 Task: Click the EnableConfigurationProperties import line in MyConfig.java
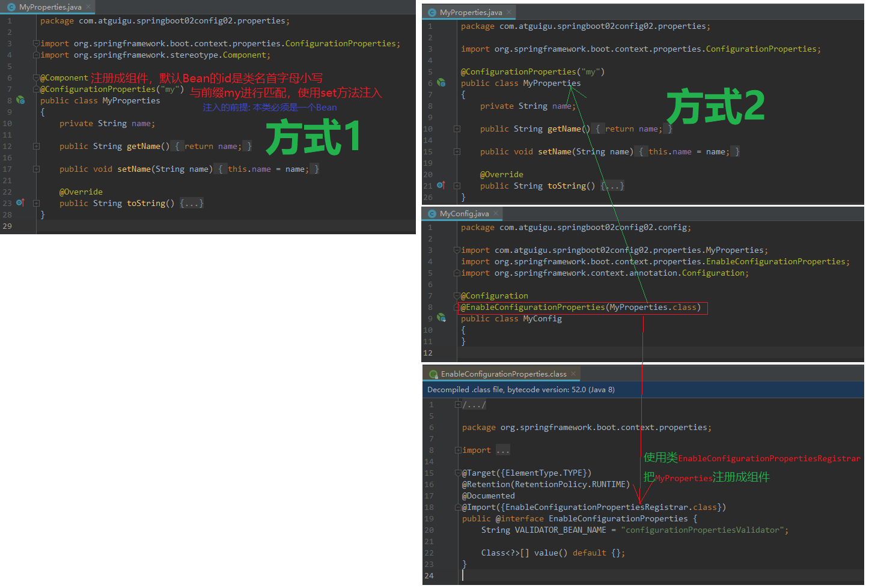pos(656,261)
